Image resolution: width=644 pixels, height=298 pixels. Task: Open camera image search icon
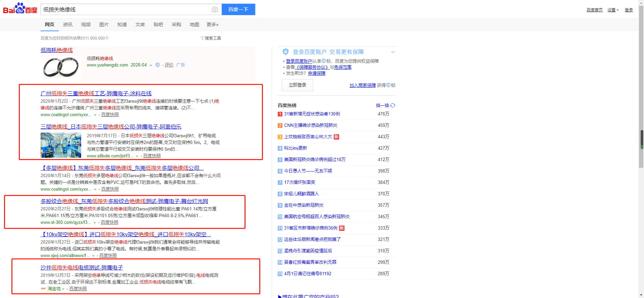[215, 9]
